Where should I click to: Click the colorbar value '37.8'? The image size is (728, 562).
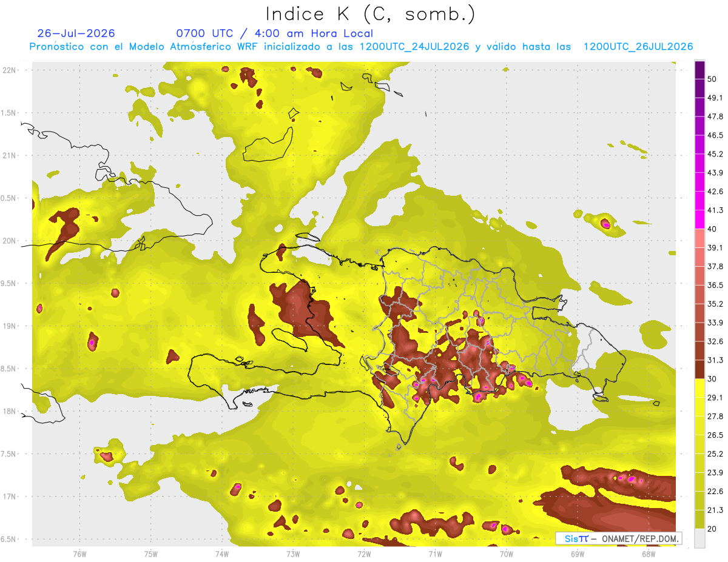click(x=715, y=266)
